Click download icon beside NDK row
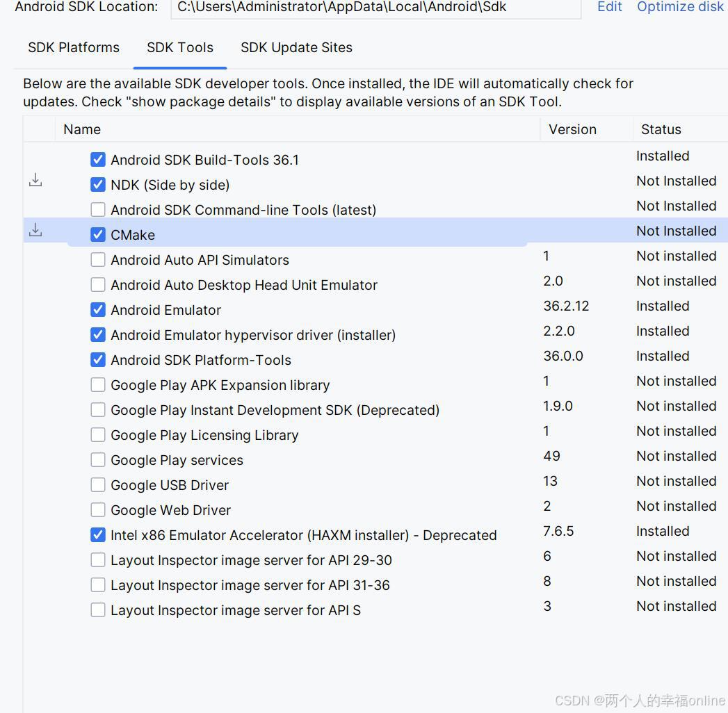This screenshot has height=713, width=728. pyautogui.click(x=35, y=180)
